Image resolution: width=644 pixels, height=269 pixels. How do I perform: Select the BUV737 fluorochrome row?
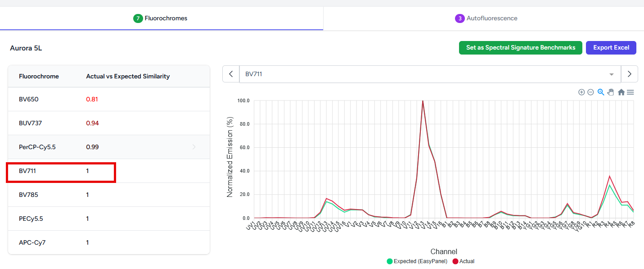(108, 123)
